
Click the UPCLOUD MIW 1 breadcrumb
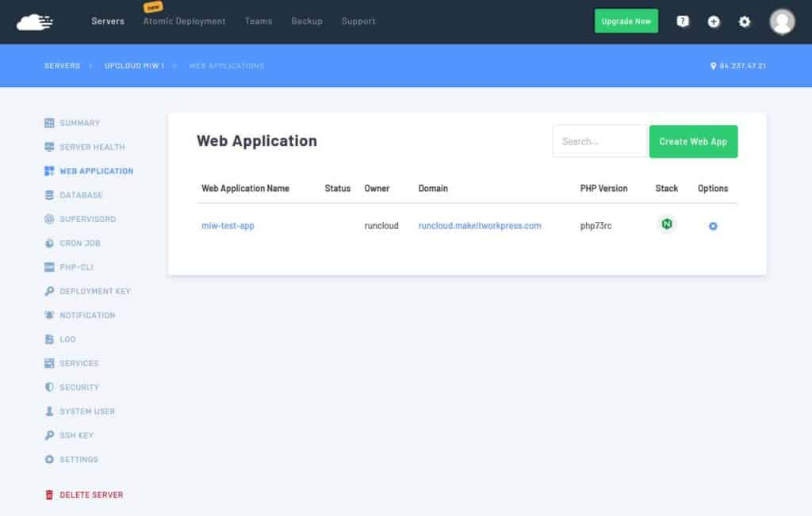pyautogui.click(x=134, y=66)
